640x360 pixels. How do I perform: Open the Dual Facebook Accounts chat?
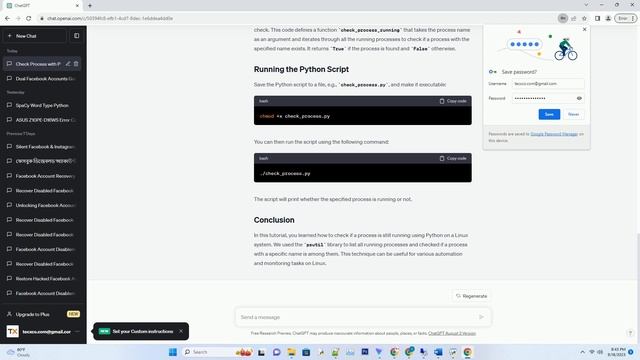(x=42, y=79)
